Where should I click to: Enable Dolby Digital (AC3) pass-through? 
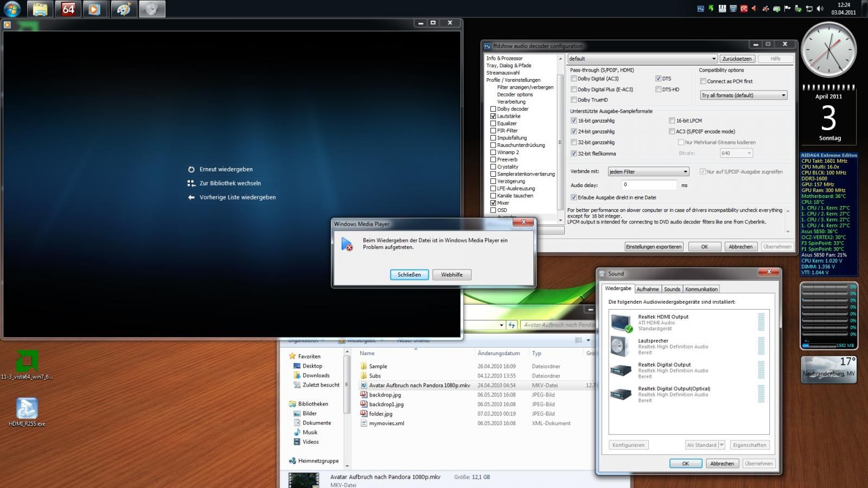pyautogui.click(x=573, y=79)
